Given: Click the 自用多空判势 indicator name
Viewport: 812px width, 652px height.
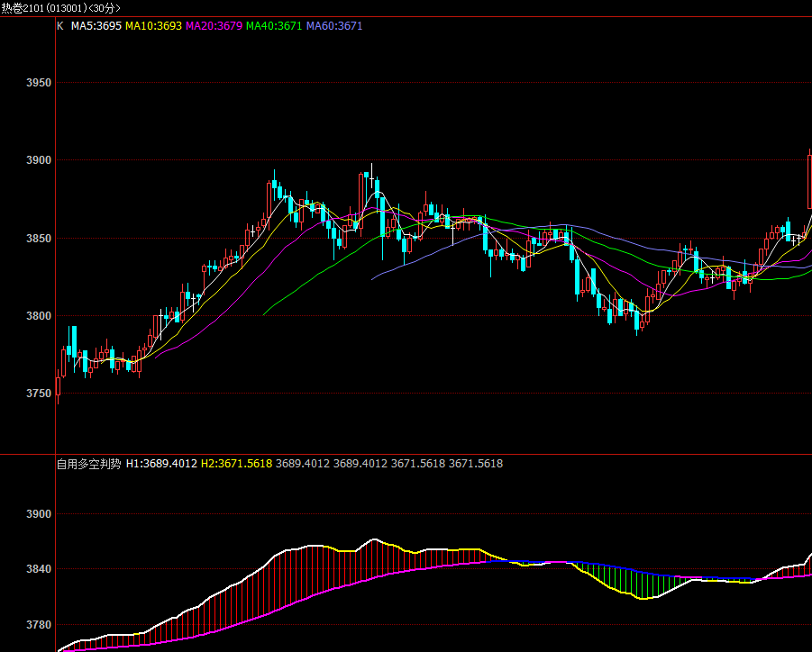Looking at the screenshot, I should click(88, 464).
